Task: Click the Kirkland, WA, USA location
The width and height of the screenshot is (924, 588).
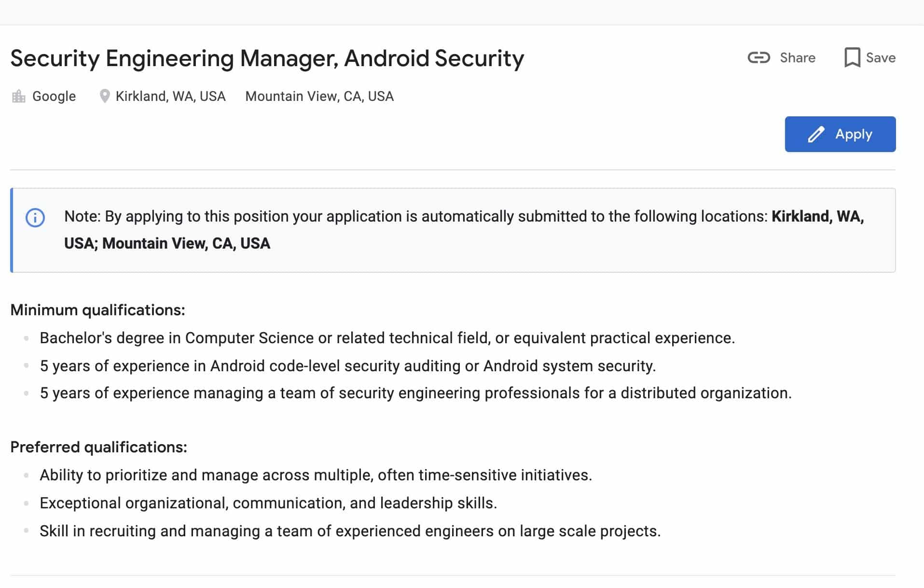Action: click(171, 96)
